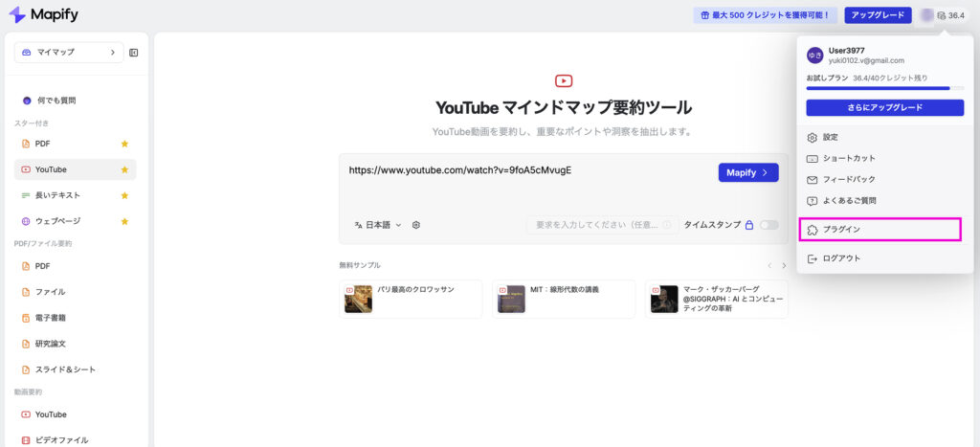Screen dimensions: 980x447
Task: Click the star beside 長いテキスト
Action: (124, 195)
